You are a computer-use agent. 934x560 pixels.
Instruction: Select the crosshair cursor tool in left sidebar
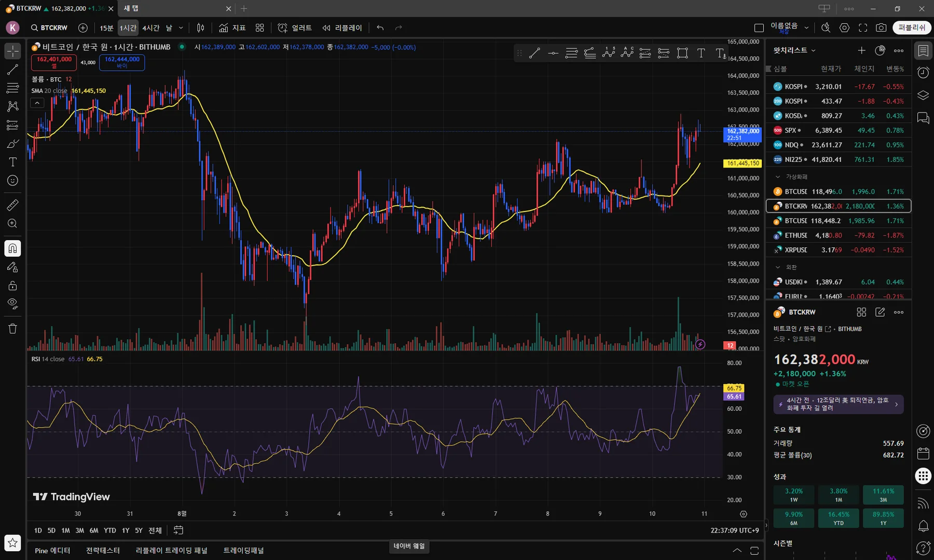tap(12, 51)
